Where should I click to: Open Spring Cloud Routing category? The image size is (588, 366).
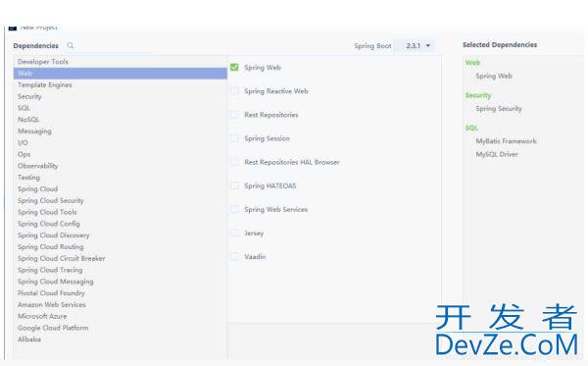click(120, 246)
